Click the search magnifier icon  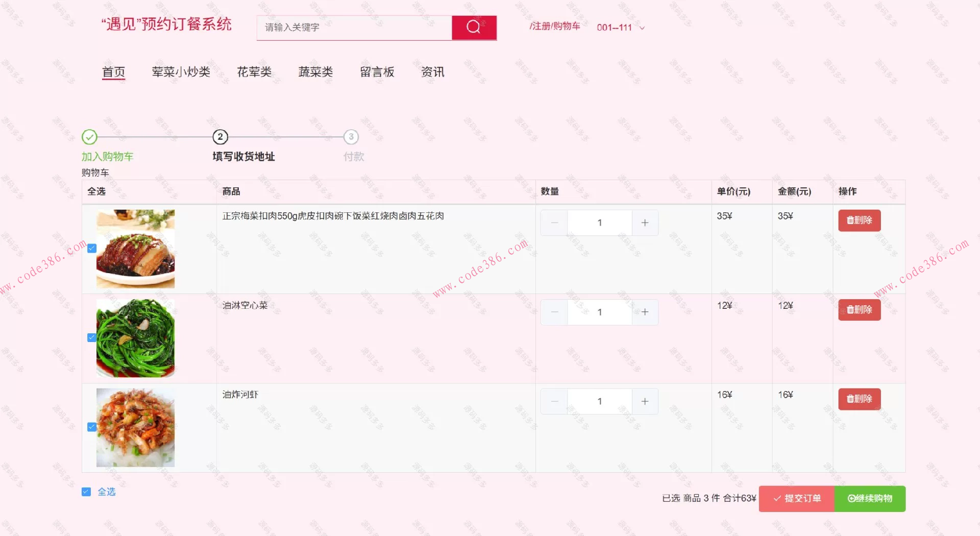coord(473,28)
